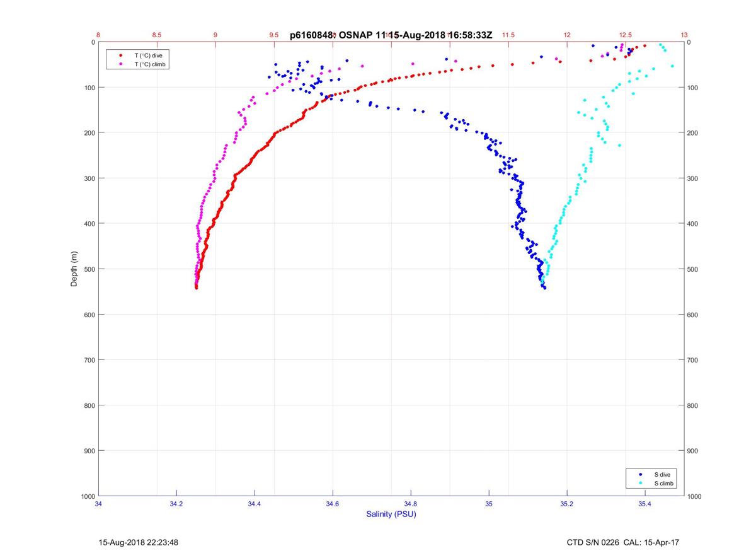The width and height of the screenshot is (756, 558).
Task: Click '400' on the left depth axis
Action: click(x=89, y=224)
